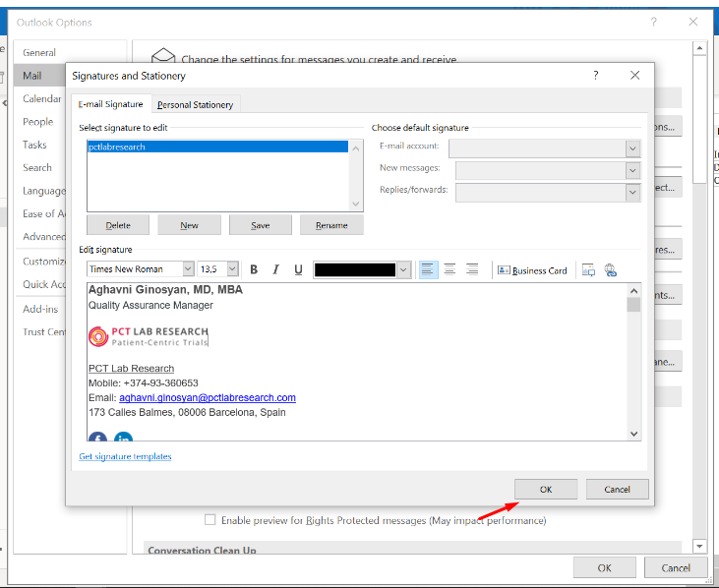Screen dimensions: 719x588
Task: Insert a Business Card into signature
Action: coord(532,270)
